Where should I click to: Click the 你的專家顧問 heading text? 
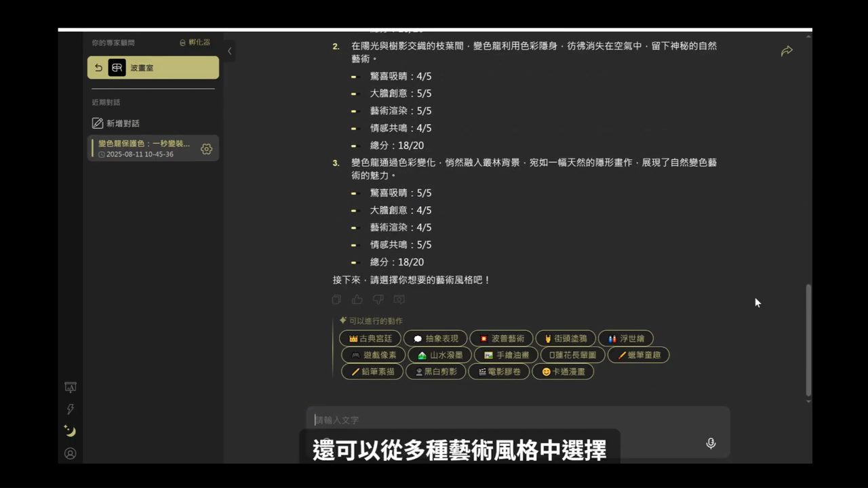tap(113, 43)
